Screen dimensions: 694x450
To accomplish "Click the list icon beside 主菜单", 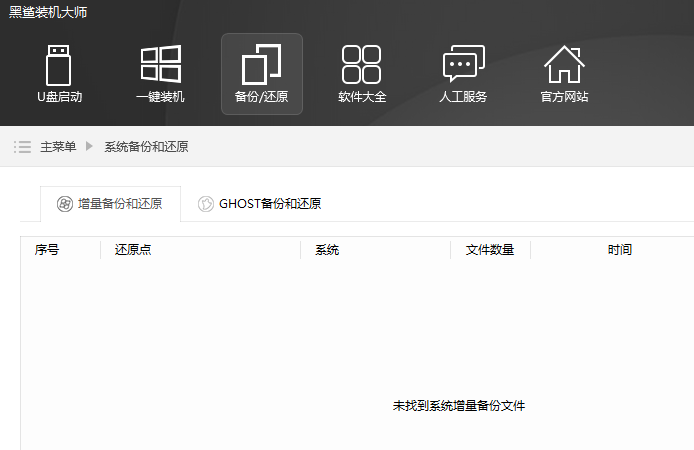I will point(22,147).
